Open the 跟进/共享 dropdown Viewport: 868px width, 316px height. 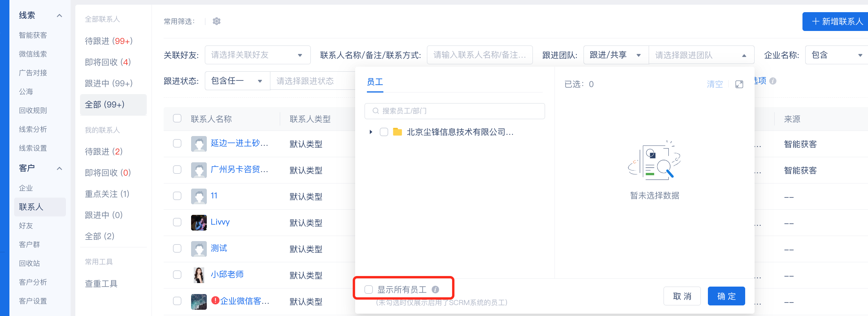[616, 55]
